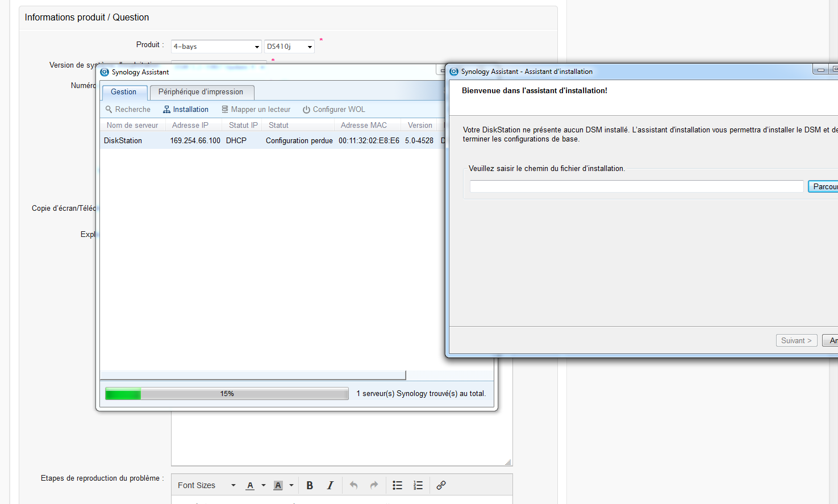
Task: Click the redo arrow icon
Action: (x=374, y=485)
